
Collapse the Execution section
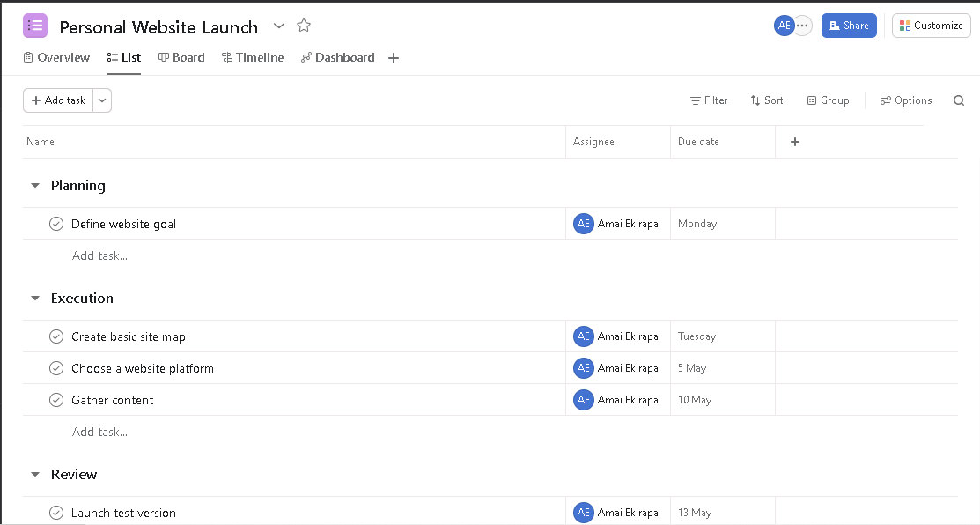[x=35, y=298]
